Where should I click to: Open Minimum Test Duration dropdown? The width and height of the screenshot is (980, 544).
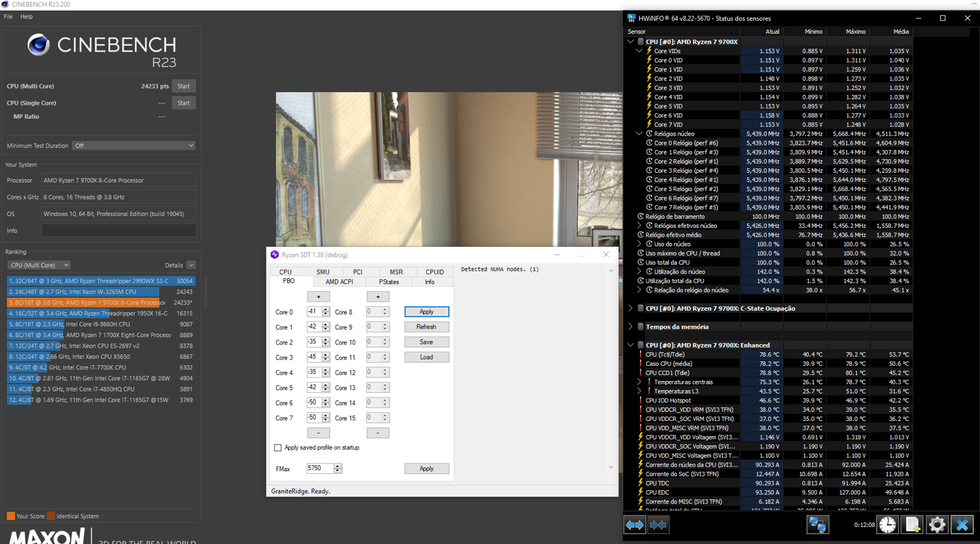pos(134,146)
